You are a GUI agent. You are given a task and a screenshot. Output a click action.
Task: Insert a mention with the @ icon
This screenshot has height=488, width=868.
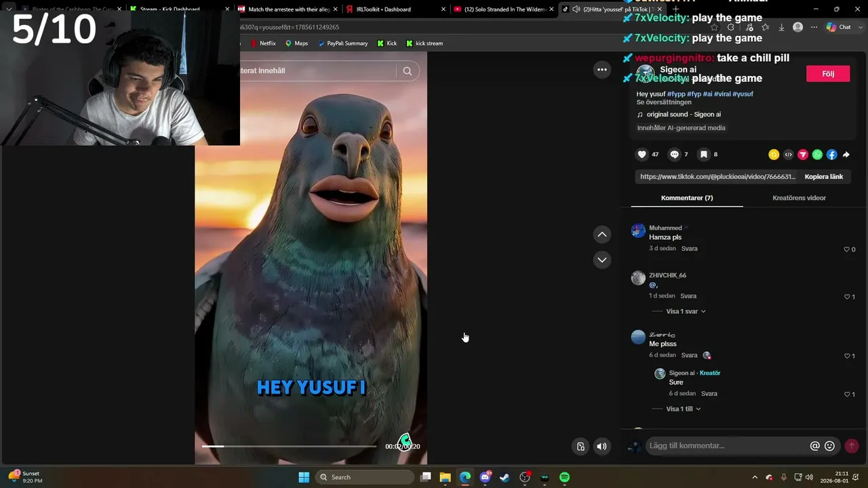click(x=815, y=446)
